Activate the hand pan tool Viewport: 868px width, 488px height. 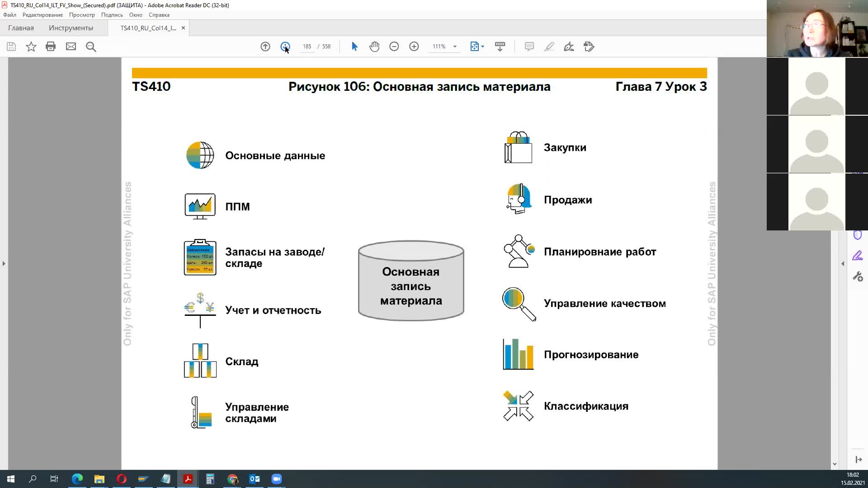coord(374,47)
